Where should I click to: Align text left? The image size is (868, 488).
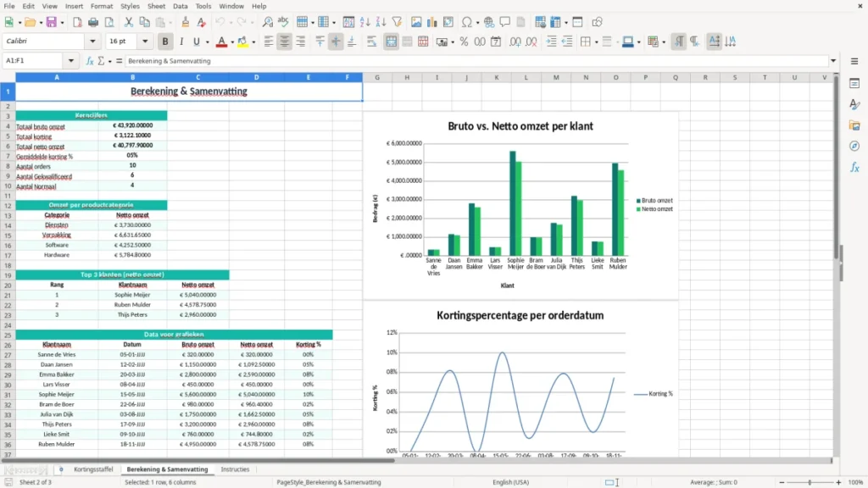pyautogui.click(x=269, y=42)
